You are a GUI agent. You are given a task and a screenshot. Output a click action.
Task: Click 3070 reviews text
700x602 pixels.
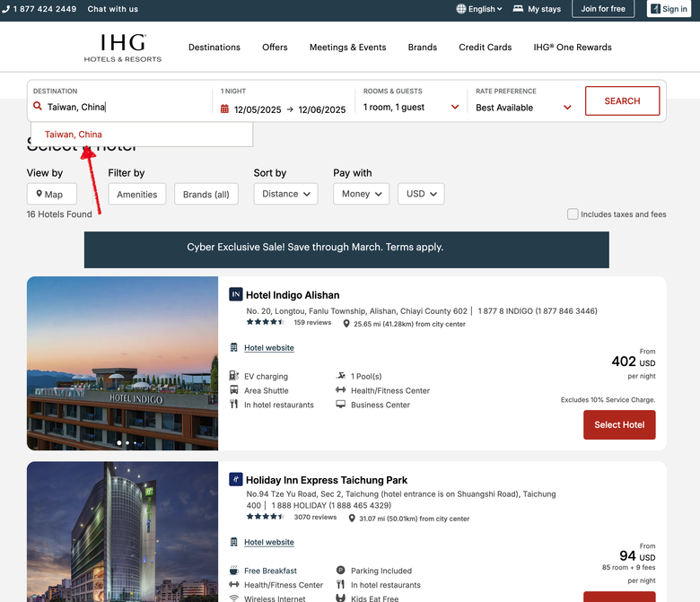(315, 517)
